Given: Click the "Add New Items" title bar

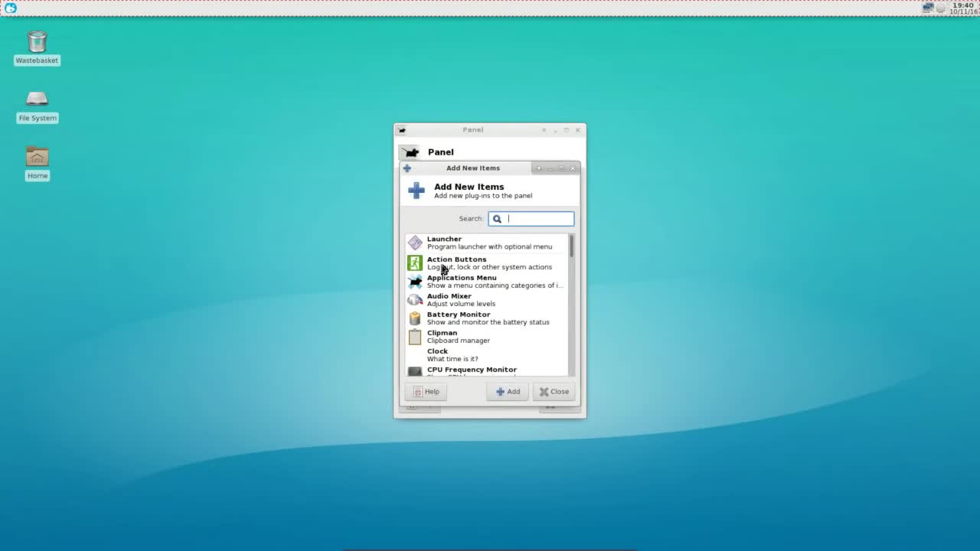Looking at the screenshot, I should [473, 168].
